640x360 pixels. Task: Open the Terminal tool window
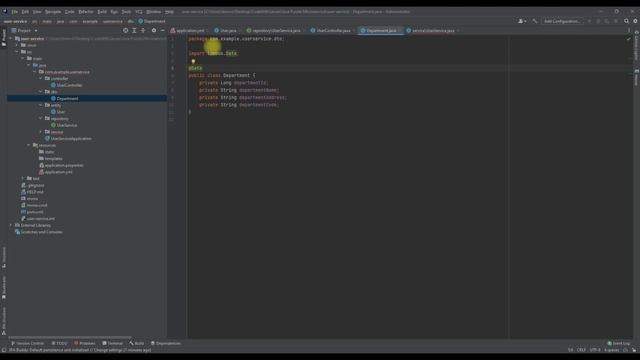point(113,343)
